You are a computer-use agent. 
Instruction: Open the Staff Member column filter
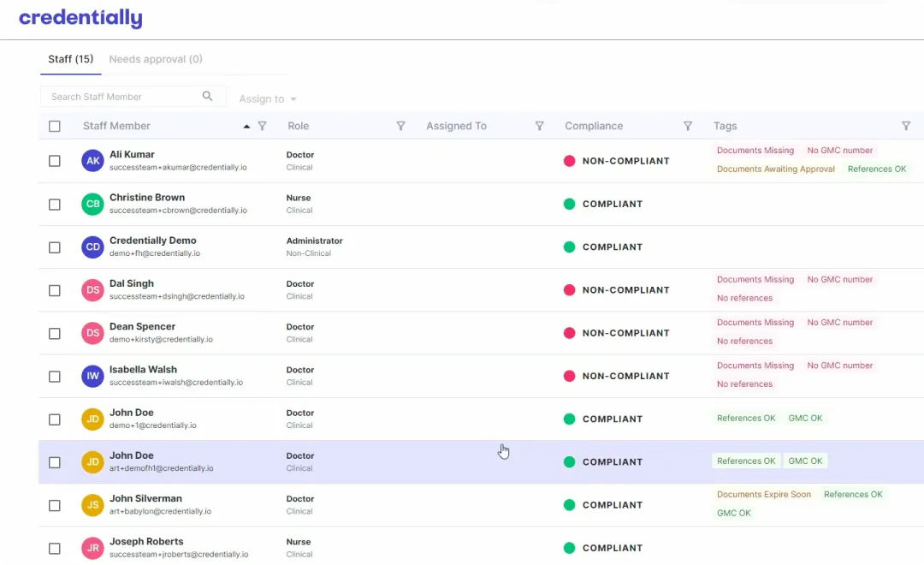[263, 126]
